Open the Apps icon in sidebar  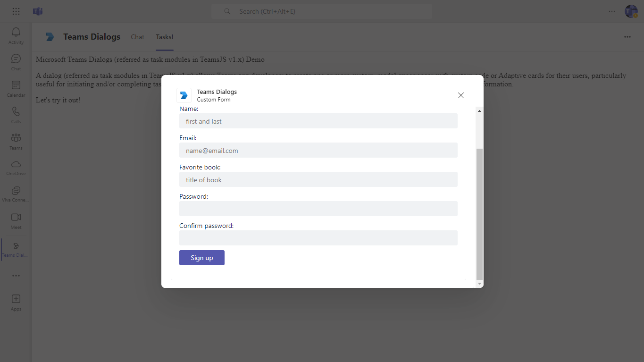tap(16, 302)
